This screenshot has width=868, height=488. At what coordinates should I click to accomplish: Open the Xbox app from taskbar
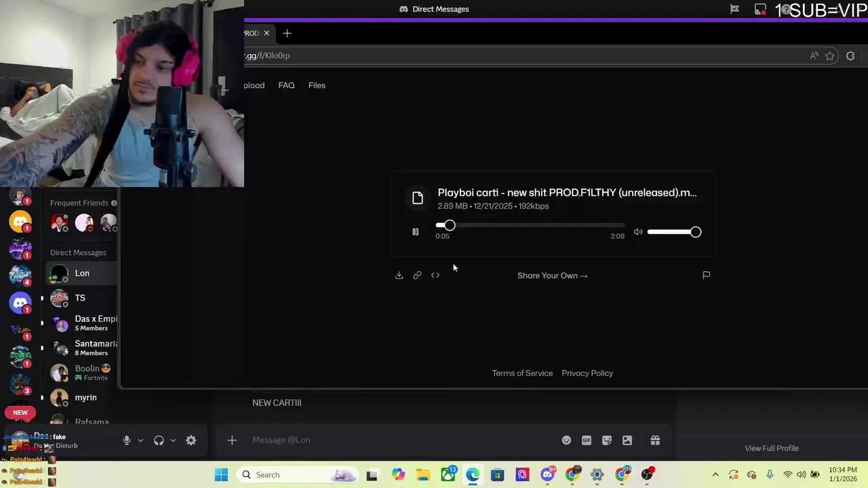pyautogui.click(x=448, y=474)
